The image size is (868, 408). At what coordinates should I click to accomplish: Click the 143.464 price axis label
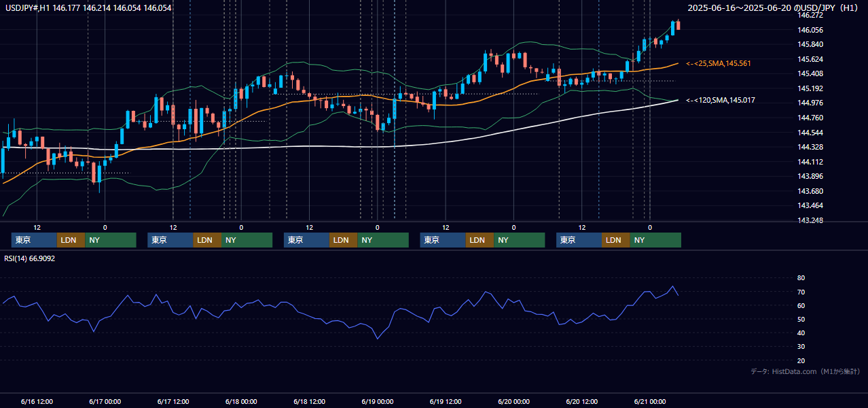click(x=810, y=205)
